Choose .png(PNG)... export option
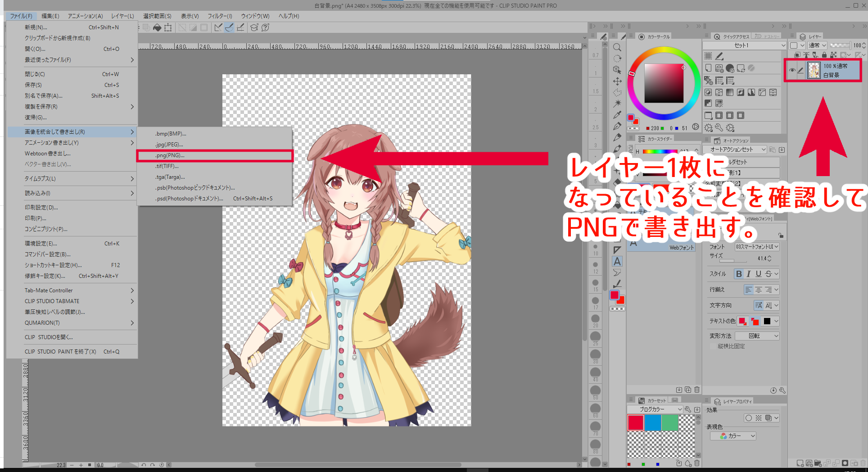The image size is (868, 472). 215,156
